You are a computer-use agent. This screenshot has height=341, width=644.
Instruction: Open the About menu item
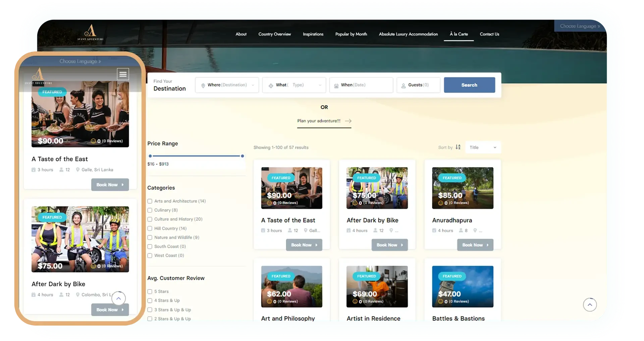click(241, 34)
